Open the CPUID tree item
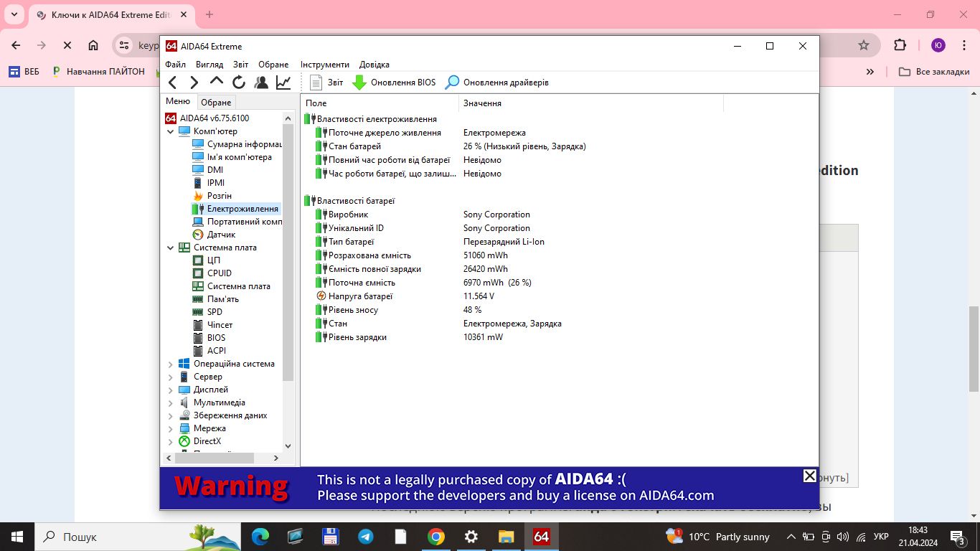 (x=212, y=273)
